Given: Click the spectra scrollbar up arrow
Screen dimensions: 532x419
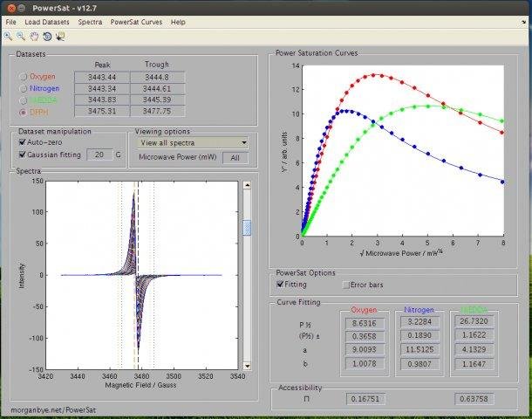Looking at the screenshot, I should 247,185.
